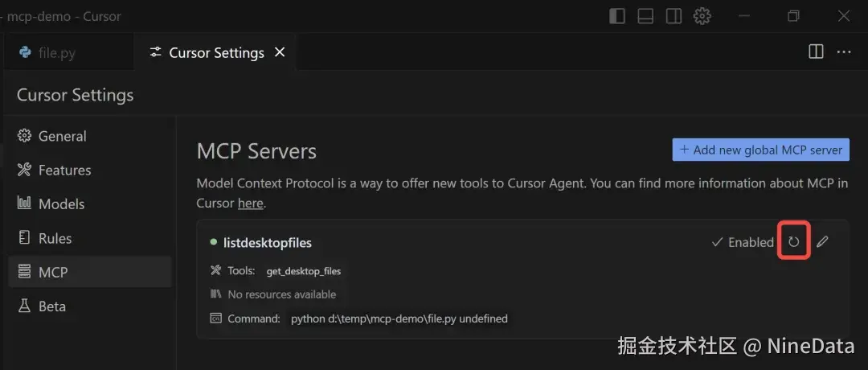Toggle the Enabled status for listdesktopfiles
This screenshot has height=370, width=868.
point(743,242)
